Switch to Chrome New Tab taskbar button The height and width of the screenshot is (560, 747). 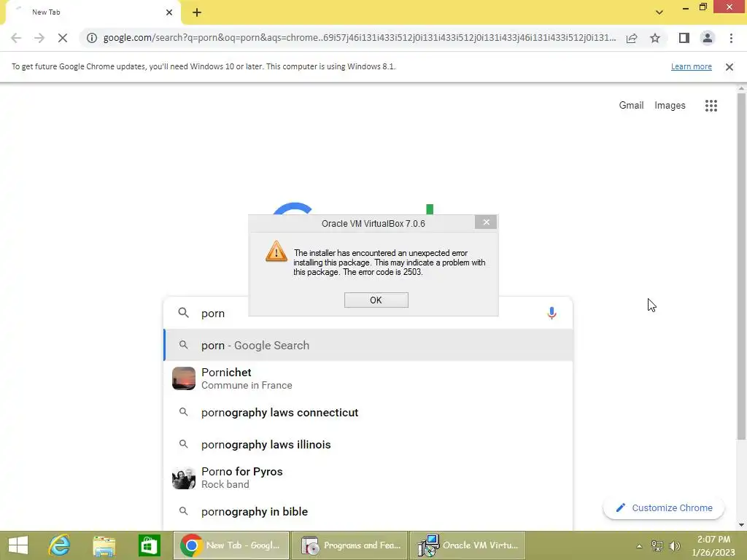[x=231, y=545]
